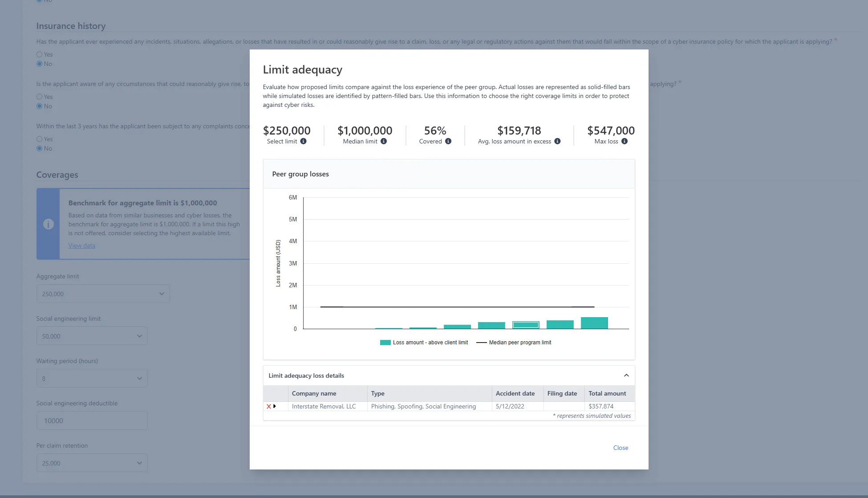The height and width of the screenshot is (498, 868).
Task: Toggle Median peer program limit legend entry
Action: point(514,343)
